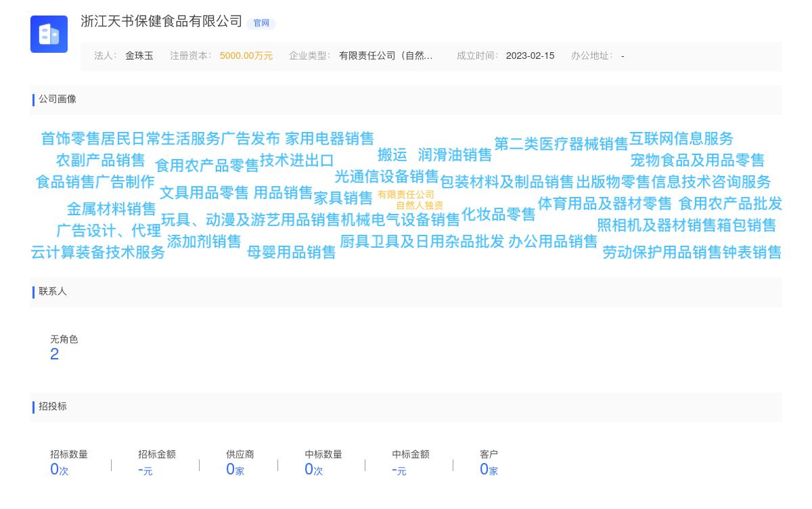This screenshot has width=812, height=509.
Task: Select the 食用农产品零售 tag
Action: tap(206, 166)
